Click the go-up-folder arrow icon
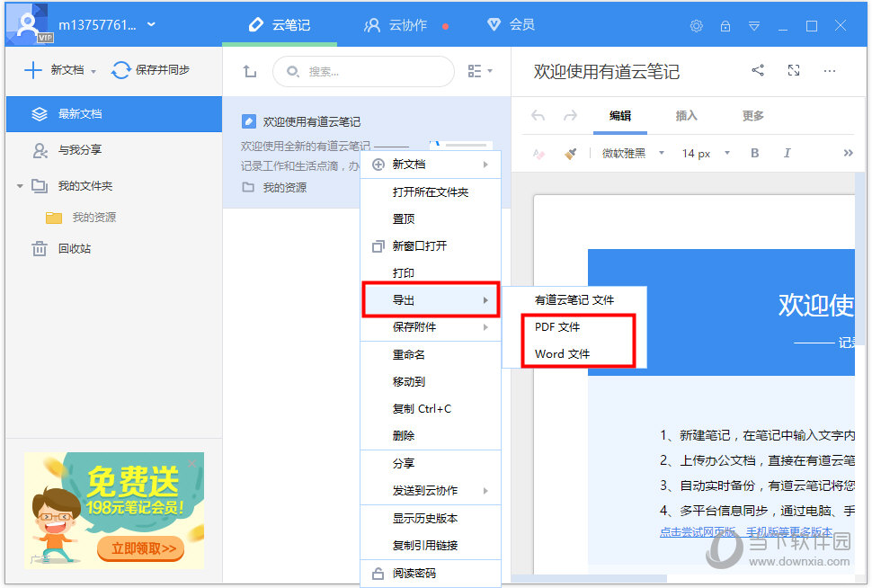872x588 pixels. pos(250,71)
